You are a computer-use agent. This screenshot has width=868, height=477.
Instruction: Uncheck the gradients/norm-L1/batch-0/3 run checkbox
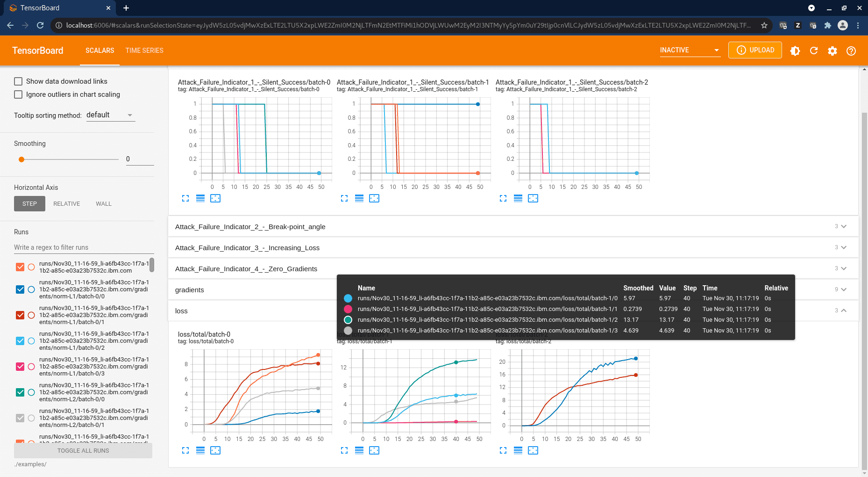coord(20,367)
